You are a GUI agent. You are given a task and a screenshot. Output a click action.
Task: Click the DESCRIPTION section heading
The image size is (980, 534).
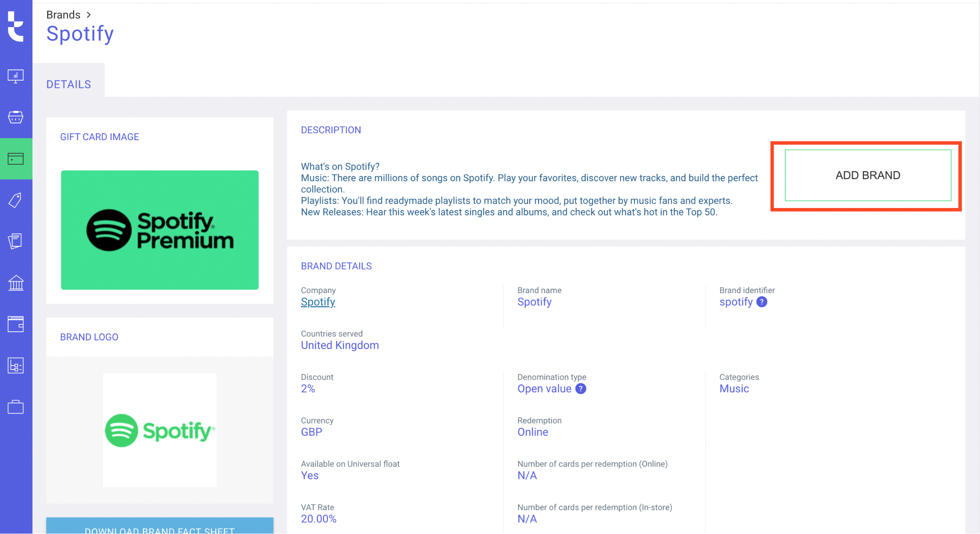331,130
